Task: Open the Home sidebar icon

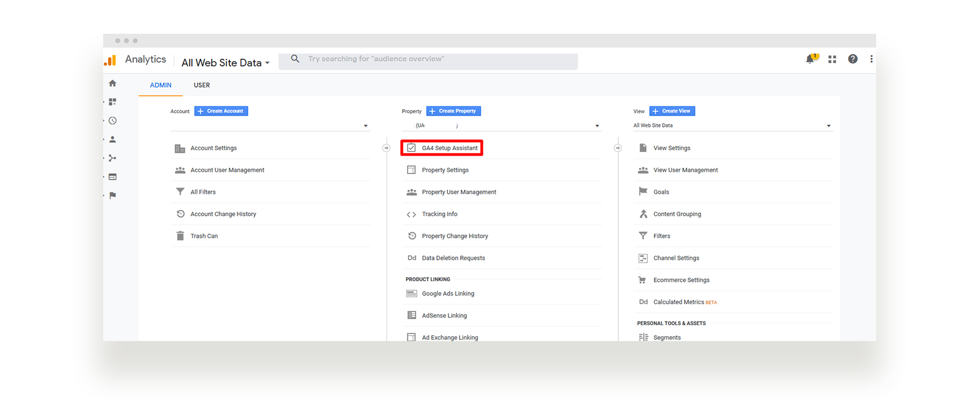Action: click(113, 83)
